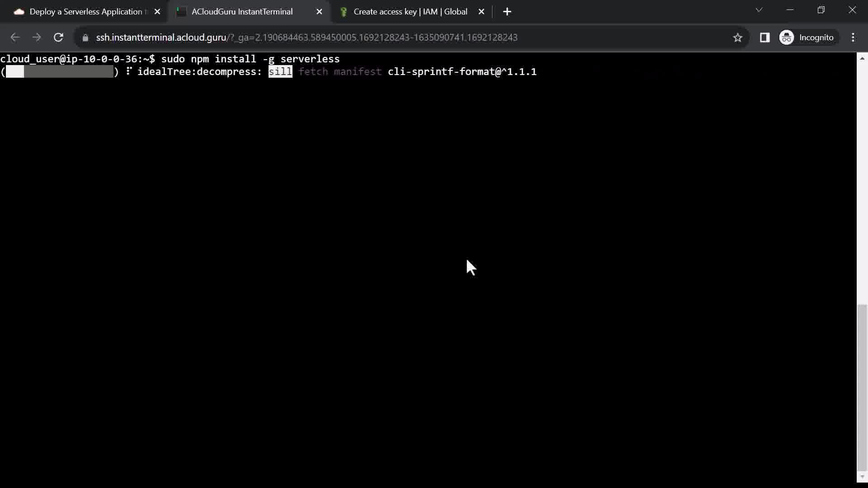Open the Incognito profile indicator
868x488 pixels.
807,38
